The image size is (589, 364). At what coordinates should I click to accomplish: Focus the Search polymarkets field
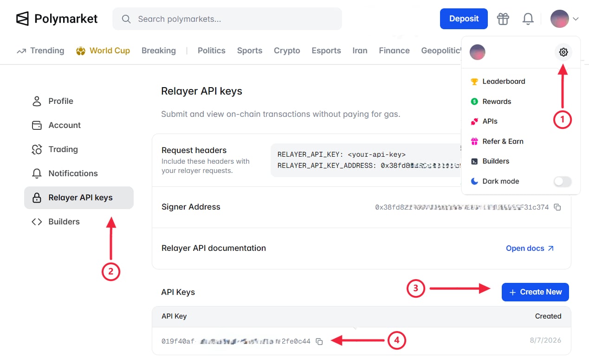(x=227, y=19)
